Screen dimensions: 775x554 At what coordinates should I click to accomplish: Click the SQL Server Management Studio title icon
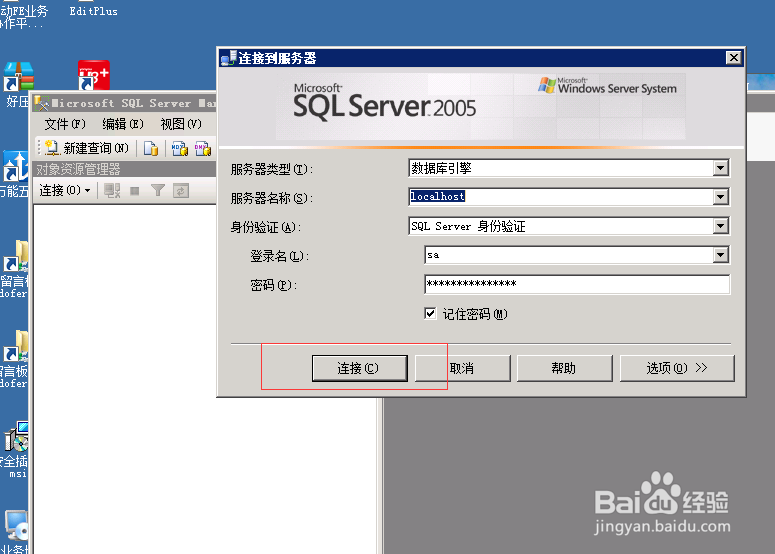pos(42,103)
